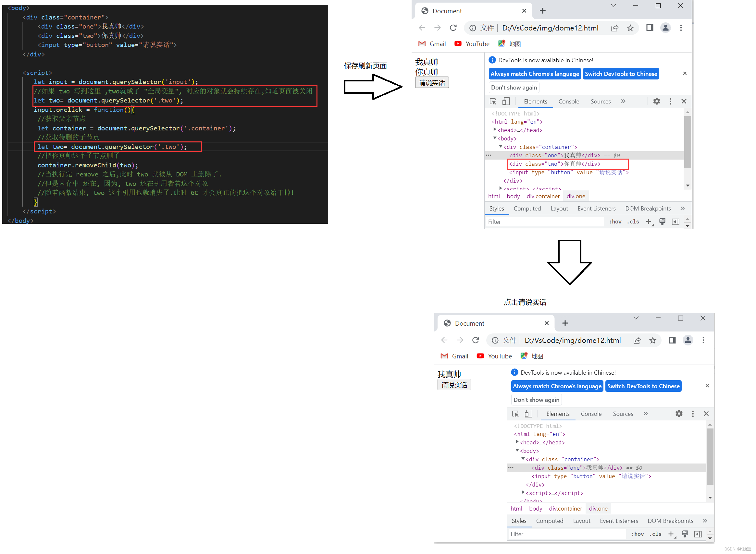The width and height of the screenshot is (756, 554).
Task: Click 'Switch DevTools to Chinese' in top window
Action: [621, 74]
